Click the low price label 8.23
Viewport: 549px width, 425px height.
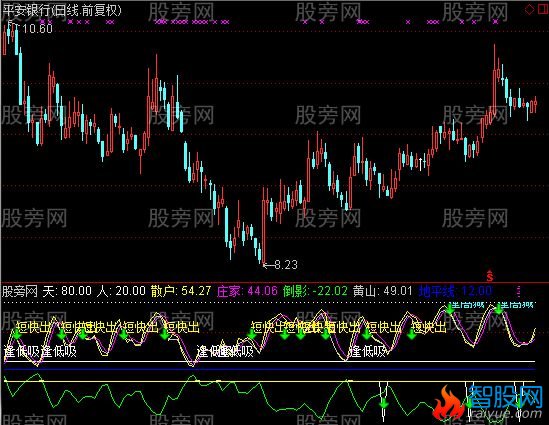point(286,265)
